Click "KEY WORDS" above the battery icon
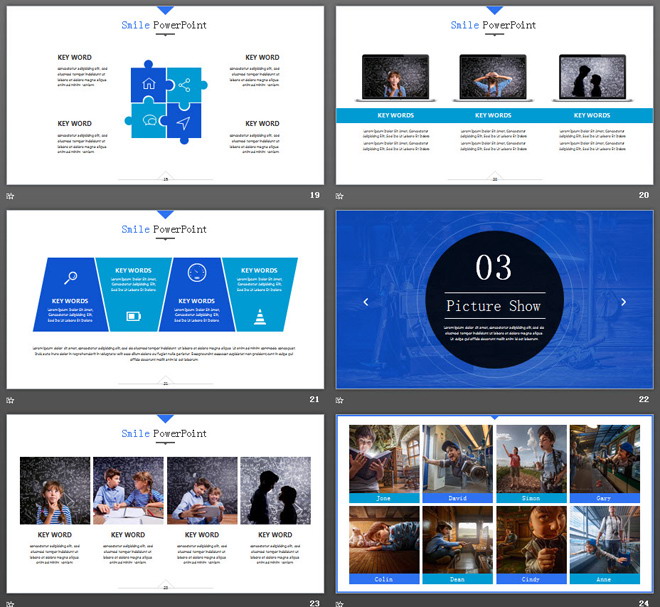The width and height of the screenshot is (660, 607). point(133,270)
